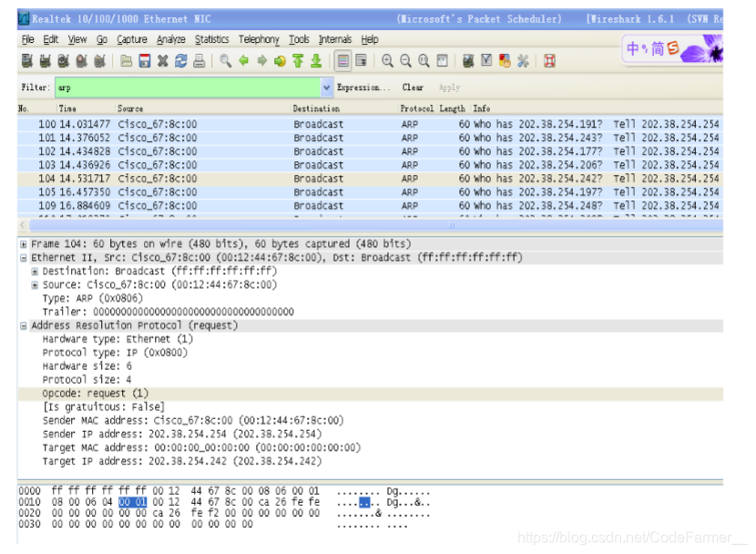The height and width of the screenshot is (554, 756).
Task: Edit capture filters toolbar icon
Action: click(467, 61)
